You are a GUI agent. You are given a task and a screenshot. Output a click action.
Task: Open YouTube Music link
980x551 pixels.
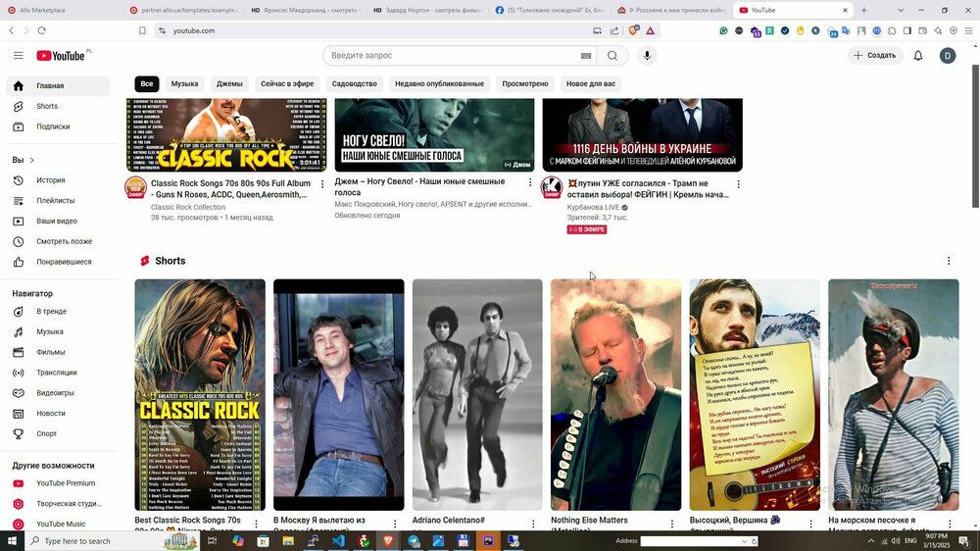58,525
